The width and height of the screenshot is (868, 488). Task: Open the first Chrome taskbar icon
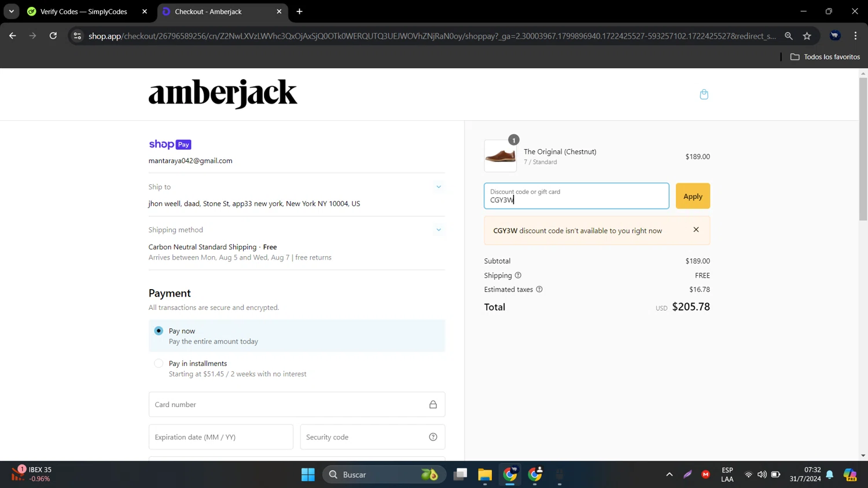click(510, 475)
